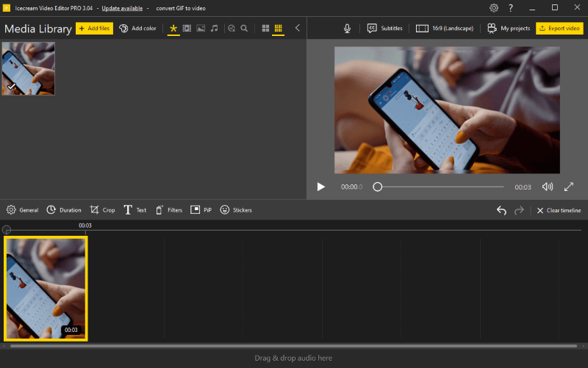
Task: Open My projects
Action: coord(509,29)
